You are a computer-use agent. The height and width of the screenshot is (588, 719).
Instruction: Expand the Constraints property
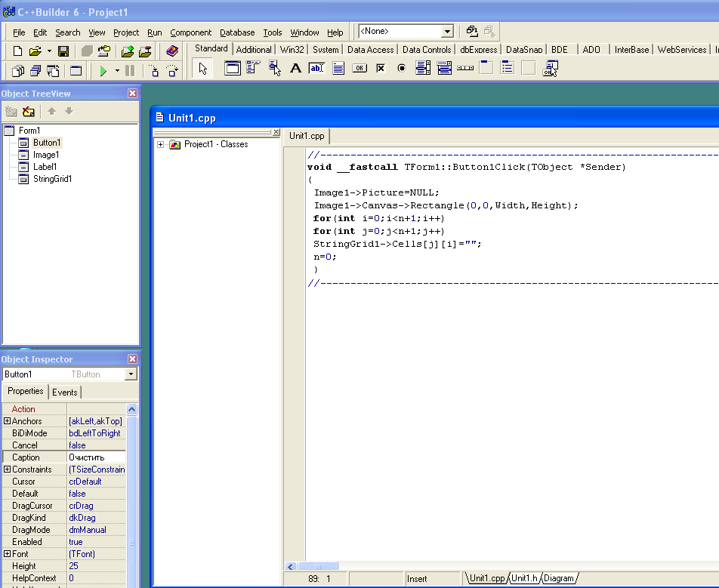pyautogui.click(x=7, y=469)
